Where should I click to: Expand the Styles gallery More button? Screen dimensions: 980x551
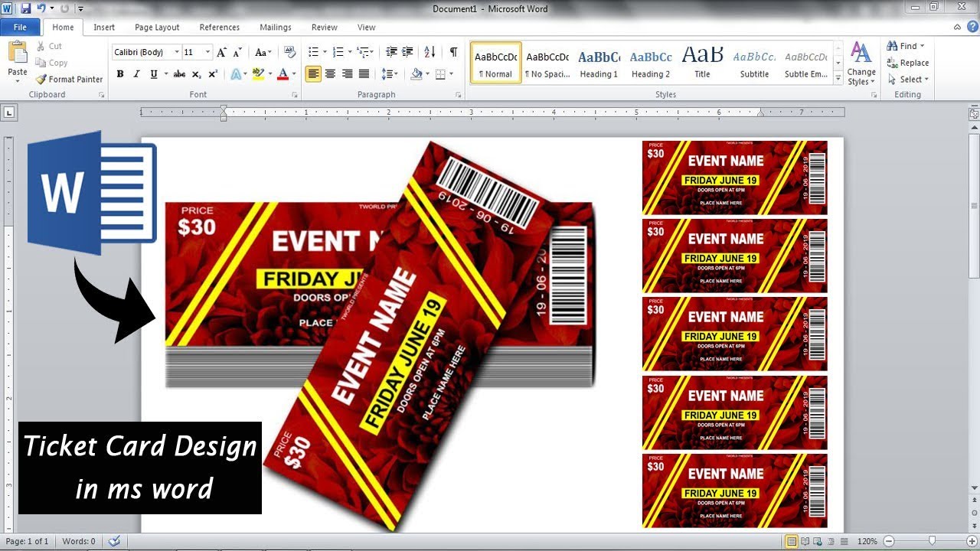point(838,80)
